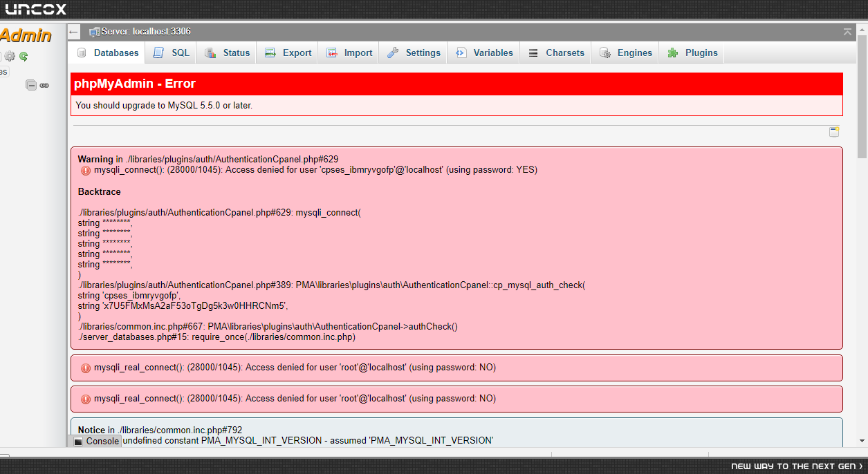Go to the Import tab
This screenshot has height=474, width=868.
point(350,53)
